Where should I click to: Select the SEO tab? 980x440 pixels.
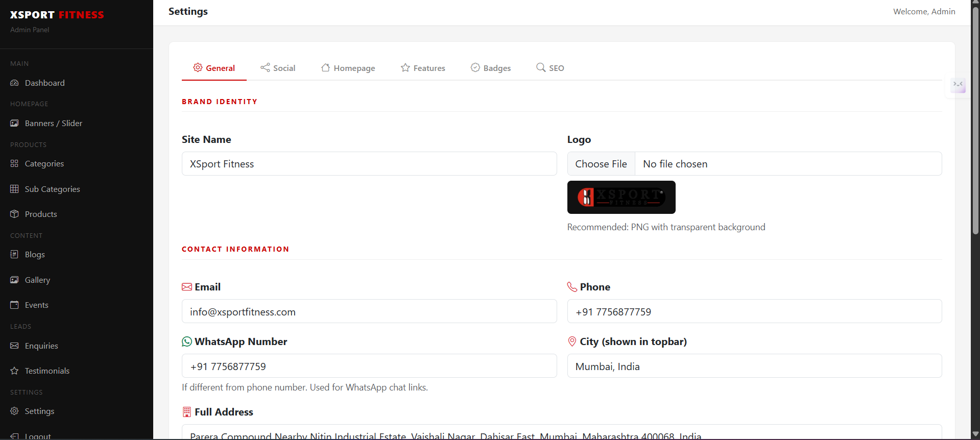point(550,68)
